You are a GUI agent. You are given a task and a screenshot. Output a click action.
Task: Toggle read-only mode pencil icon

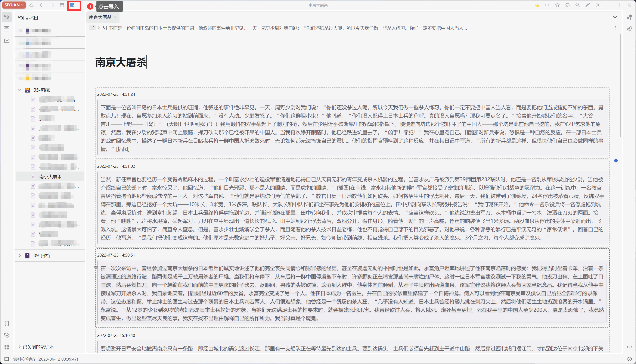587,5
